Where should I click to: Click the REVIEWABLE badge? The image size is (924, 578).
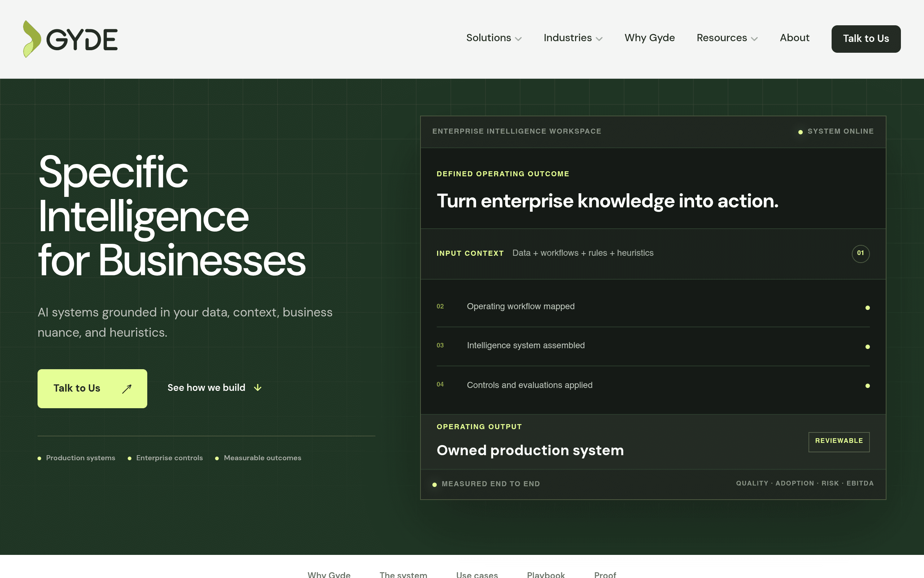839,441
